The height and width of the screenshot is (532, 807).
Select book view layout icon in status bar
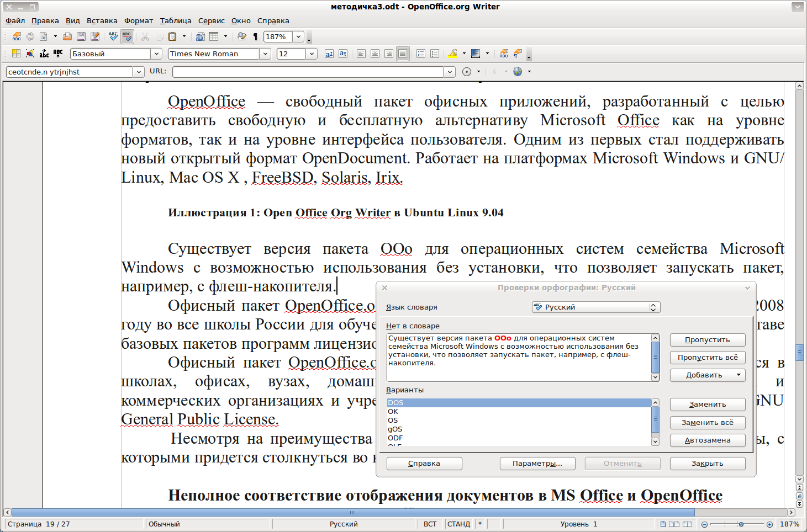point(687,524)
